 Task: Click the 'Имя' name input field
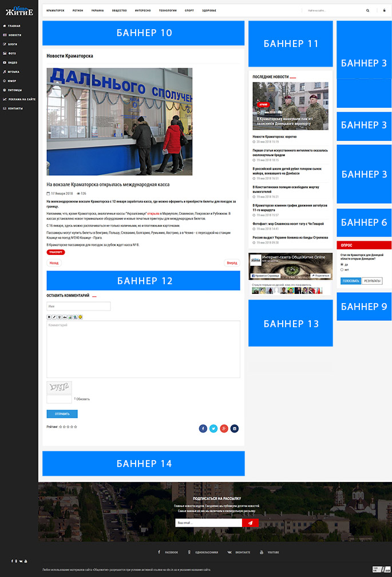78,307
